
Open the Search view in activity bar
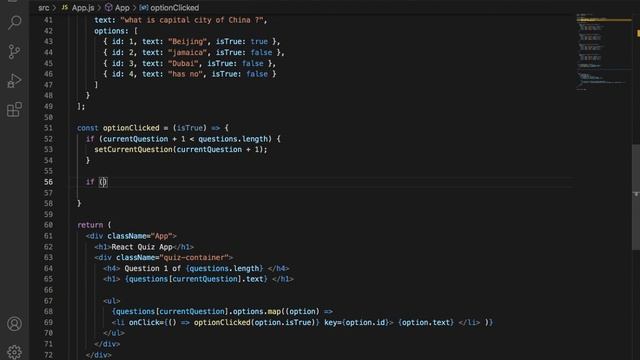15,22
